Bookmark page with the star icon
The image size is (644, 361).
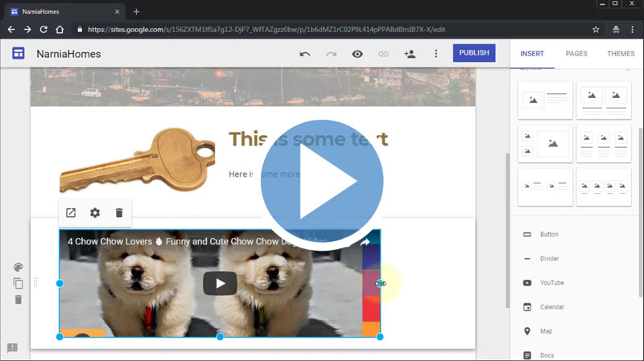[x=596, y=29]
